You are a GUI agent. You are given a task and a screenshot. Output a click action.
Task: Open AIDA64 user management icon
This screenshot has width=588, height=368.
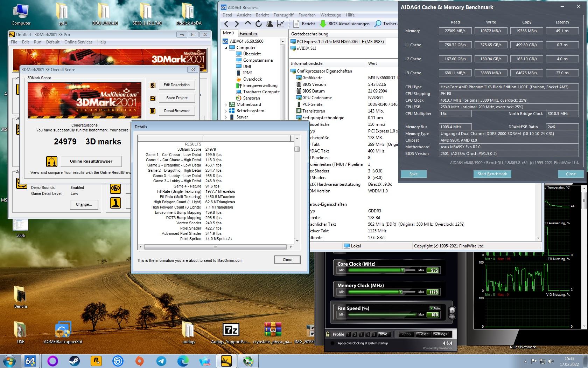tap(269, 24)
